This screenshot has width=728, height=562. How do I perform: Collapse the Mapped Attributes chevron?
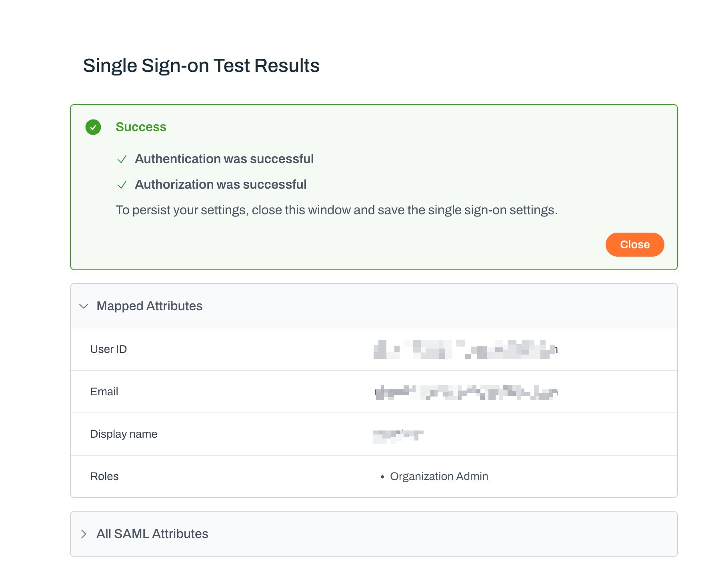click(84, 306)
